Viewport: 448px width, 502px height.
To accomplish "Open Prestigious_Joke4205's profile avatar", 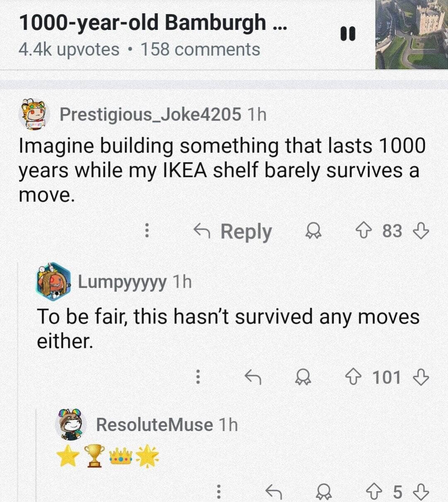I will [x=34, y=115].
